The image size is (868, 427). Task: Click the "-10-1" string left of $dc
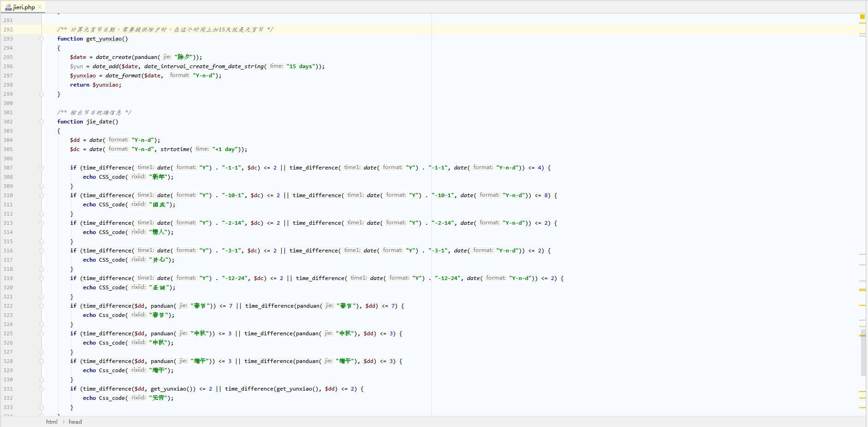[x=233, y=195]
